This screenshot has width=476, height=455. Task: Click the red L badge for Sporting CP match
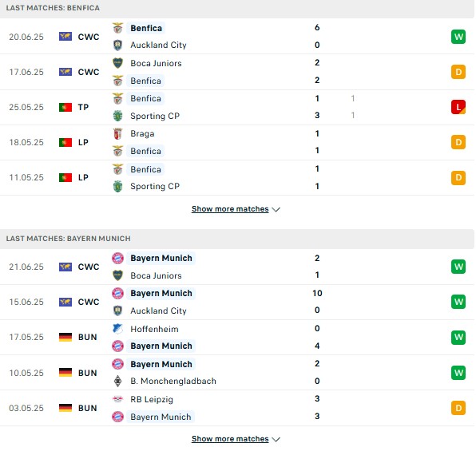[458, 107]
